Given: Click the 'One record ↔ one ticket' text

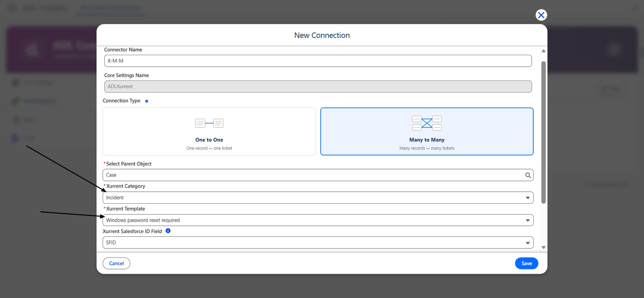Looking at the screenshot, I should pyautogui.click(x=209, y=148).
